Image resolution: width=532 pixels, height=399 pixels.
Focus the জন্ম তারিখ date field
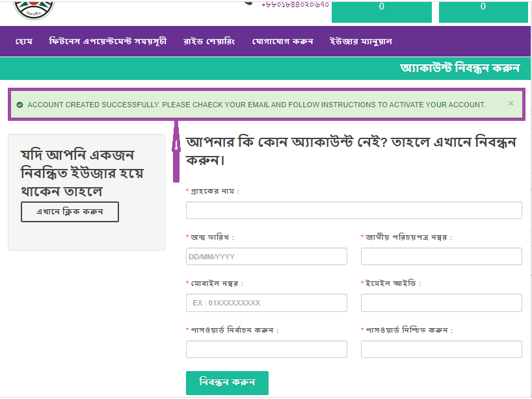pyautogui.click(x=267, y=257)
